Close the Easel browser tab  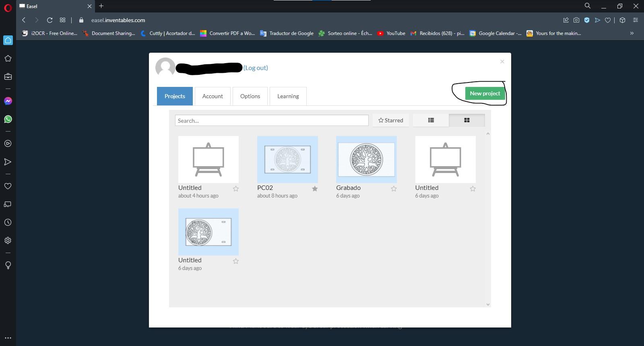(89, 6)
